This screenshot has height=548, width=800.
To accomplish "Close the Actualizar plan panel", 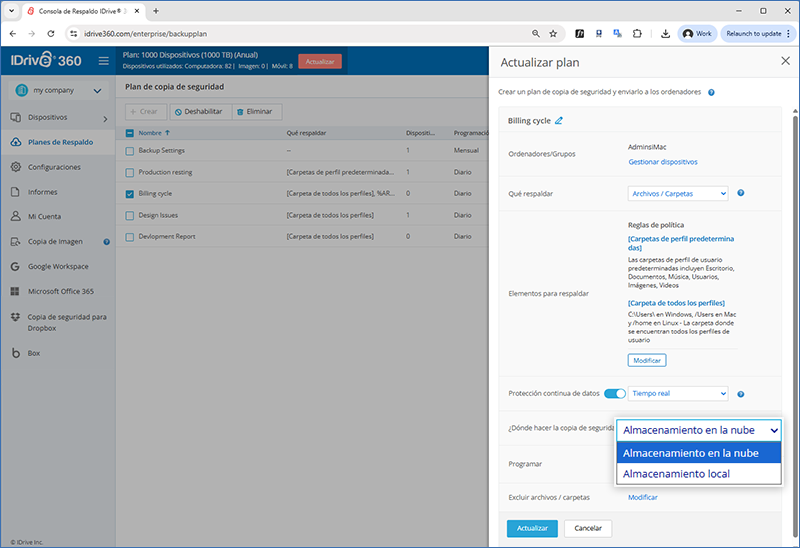I will [784, 61].
